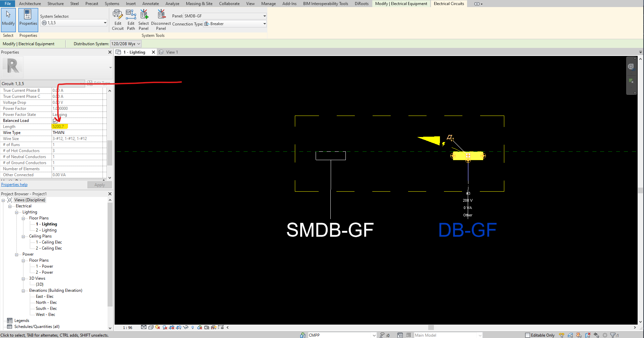Collapse Elevations (Building Elevation) node

tap(23, 290)
